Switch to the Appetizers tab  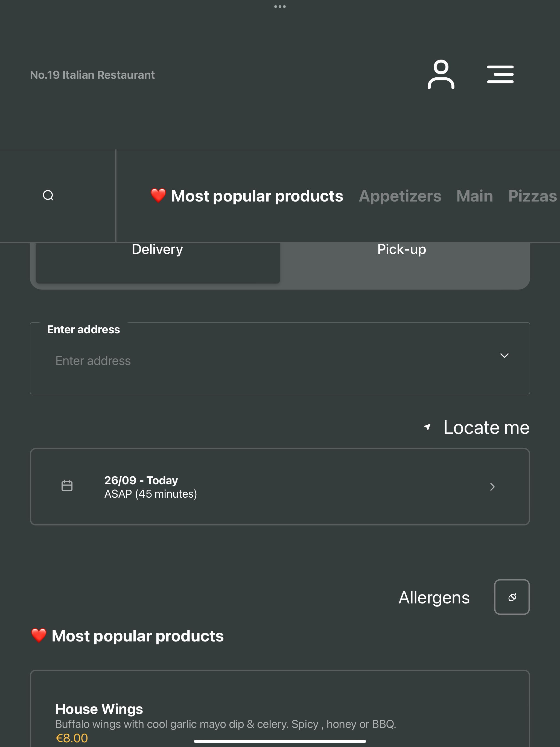[x=400, y=196]
